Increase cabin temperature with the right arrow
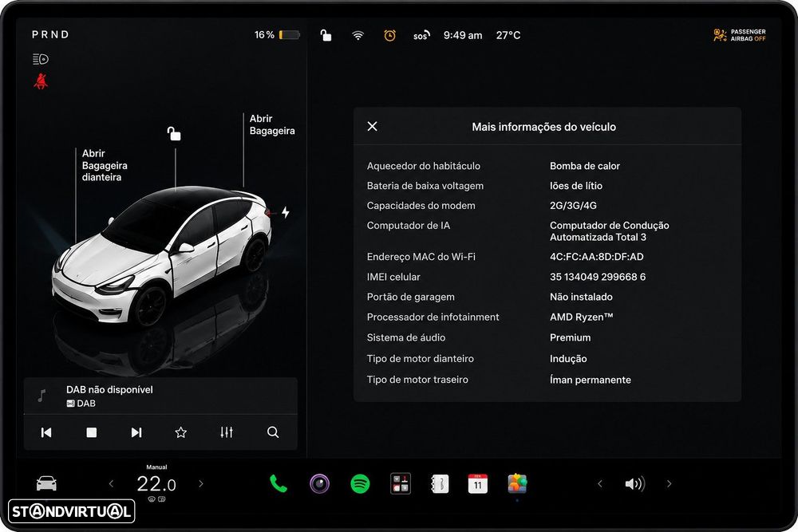 click(x=201, y=483)
